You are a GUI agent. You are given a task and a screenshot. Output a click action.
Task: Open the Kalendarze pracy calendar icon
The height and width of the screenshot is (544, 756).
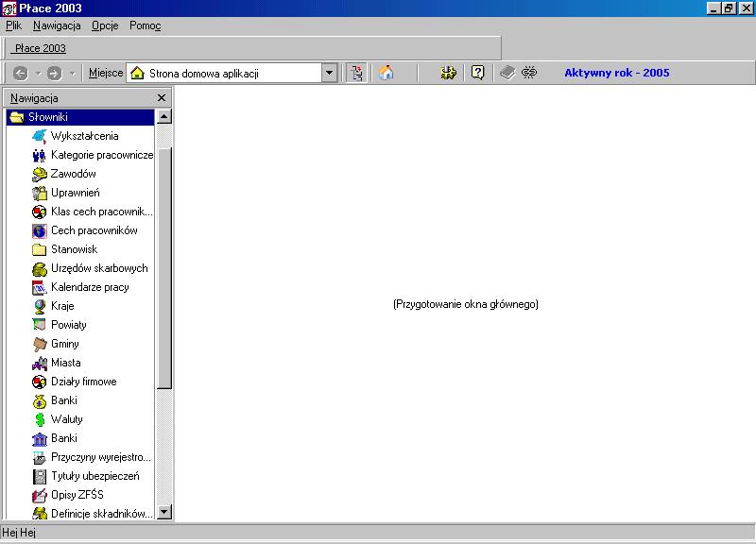point(40,287)
